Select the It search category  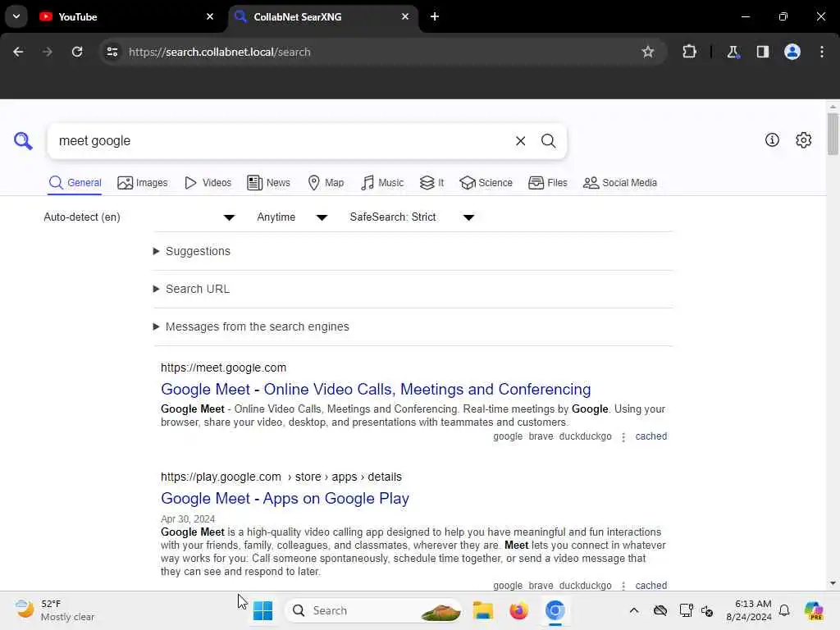click(431, 183)
